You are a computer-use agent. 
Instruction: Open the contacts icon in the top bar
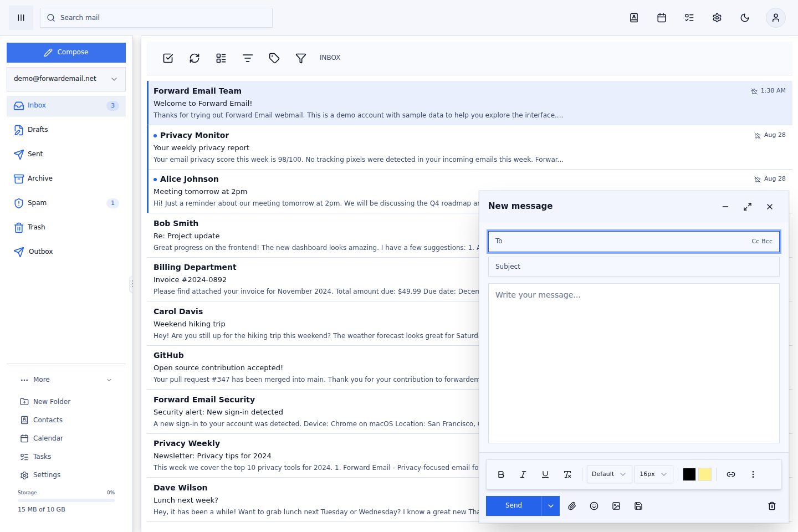pos(634,18)
